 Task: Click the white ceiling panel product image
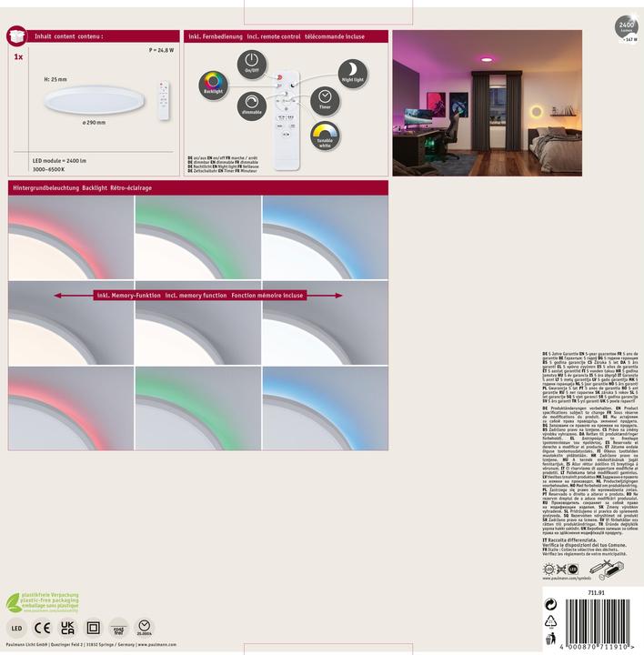tap(95, 99)
